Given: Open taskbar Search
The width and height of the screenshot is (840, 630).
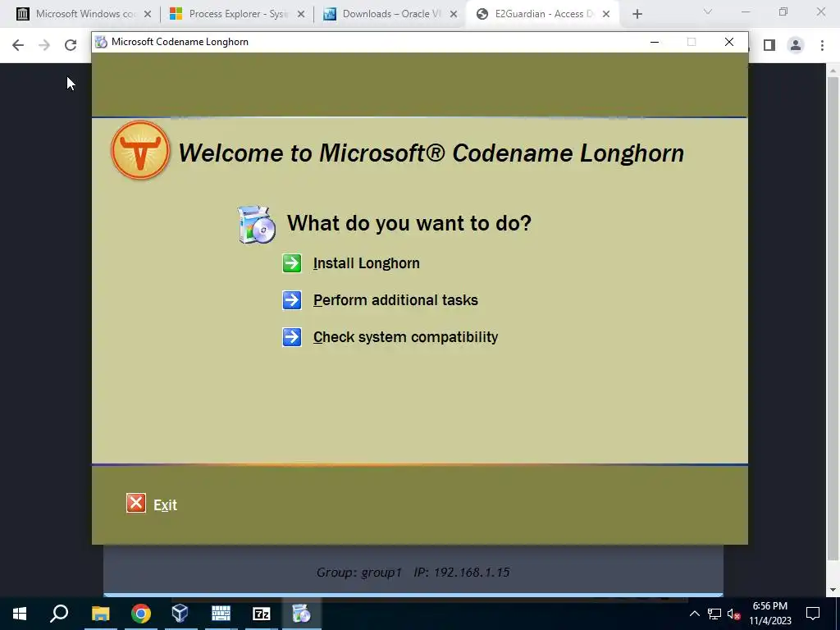Looking at the screenshot, I should [x=59, y=614].
